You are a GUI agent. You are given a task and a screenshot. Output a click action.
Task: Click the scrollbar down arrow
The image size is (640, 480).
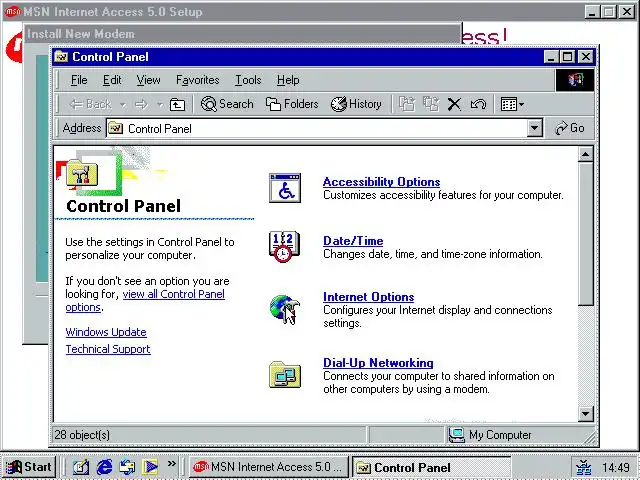tap(585, 414)
